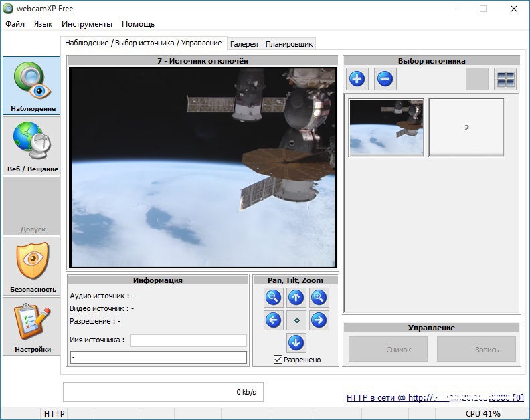Select empty source slot 2
Viewport: 530px width, 420px height.
click(466, 127)
